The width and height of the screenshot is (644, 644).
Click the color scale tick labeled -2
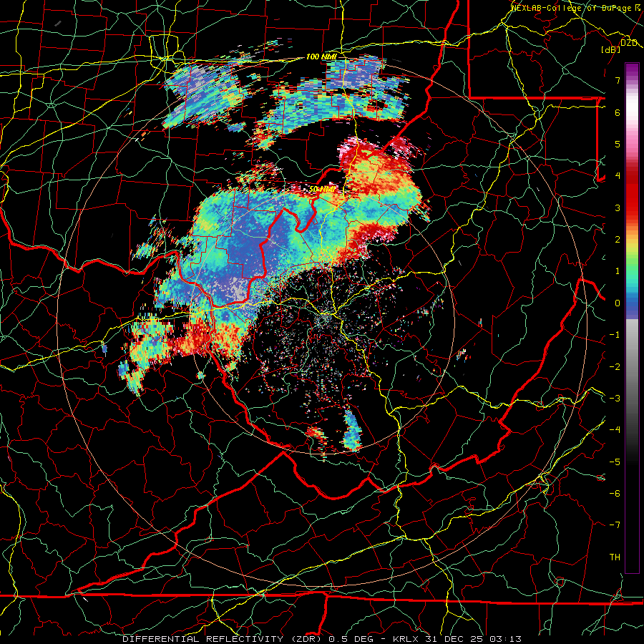615,366
